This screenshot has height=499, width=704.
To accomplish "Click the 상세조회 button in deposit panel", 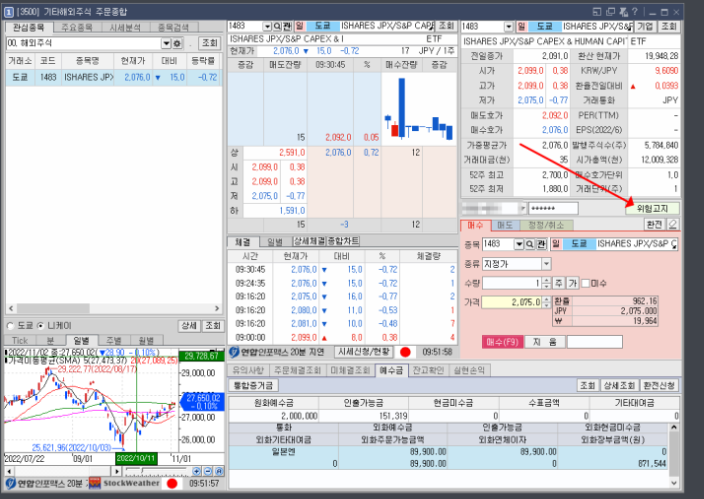I will pos(619,385).
